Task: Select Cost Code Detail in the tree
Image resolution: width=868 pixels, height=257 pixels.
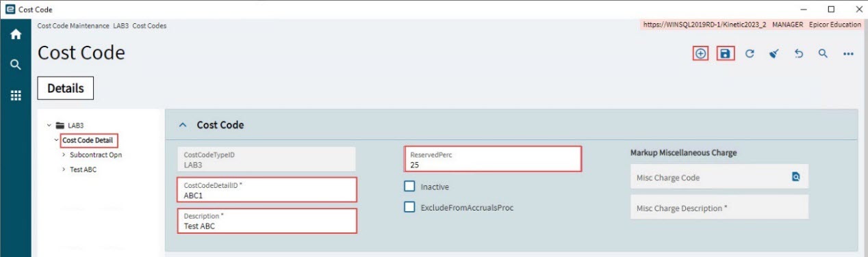Action: click(88, 141)
